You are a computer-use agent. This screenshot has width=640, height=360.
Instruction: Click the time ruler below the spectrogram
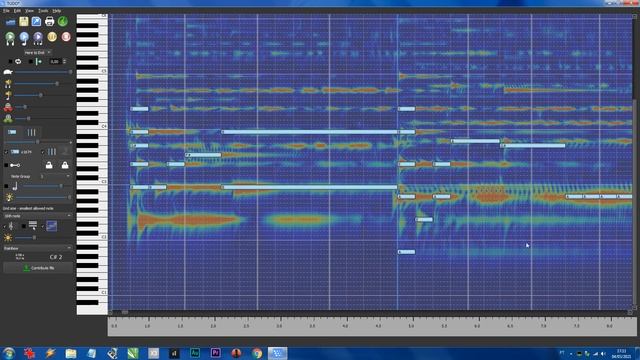click(372, 326)
